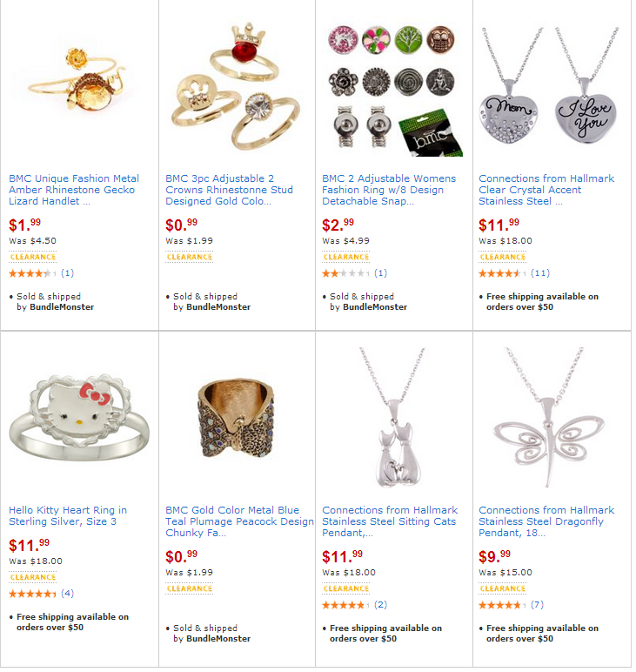
Task: Open the three crown rings product image
Action: 235,87
